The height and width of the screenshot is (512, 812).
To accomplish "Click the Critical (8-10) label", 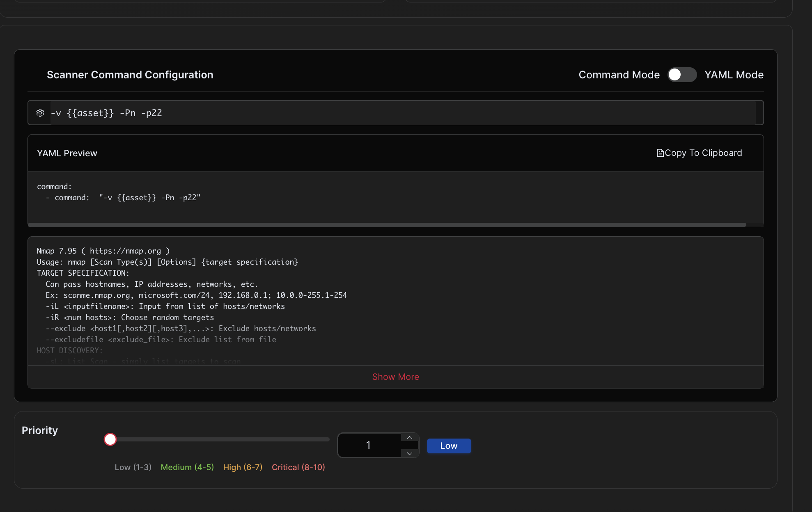I will (298, 467).
